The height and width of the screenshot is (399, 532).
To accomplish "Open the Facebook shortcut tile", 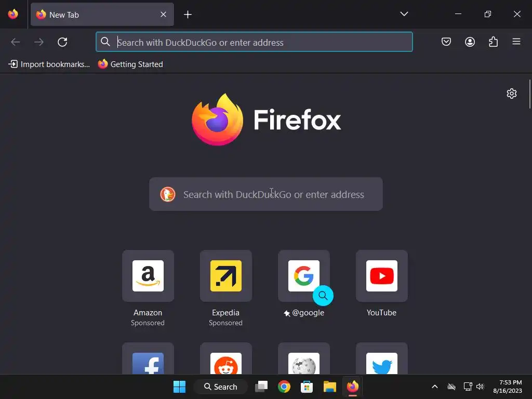I will coord(148,359).
